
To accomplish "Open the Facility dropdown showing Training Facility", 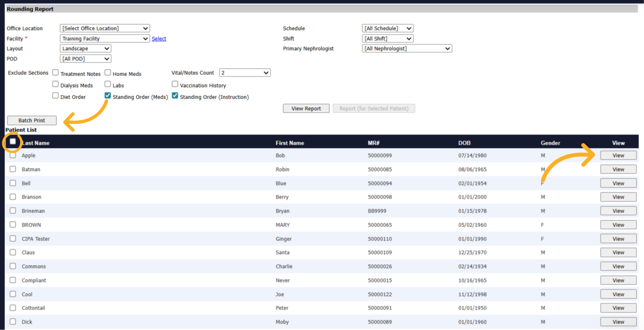I will point(105,39).
